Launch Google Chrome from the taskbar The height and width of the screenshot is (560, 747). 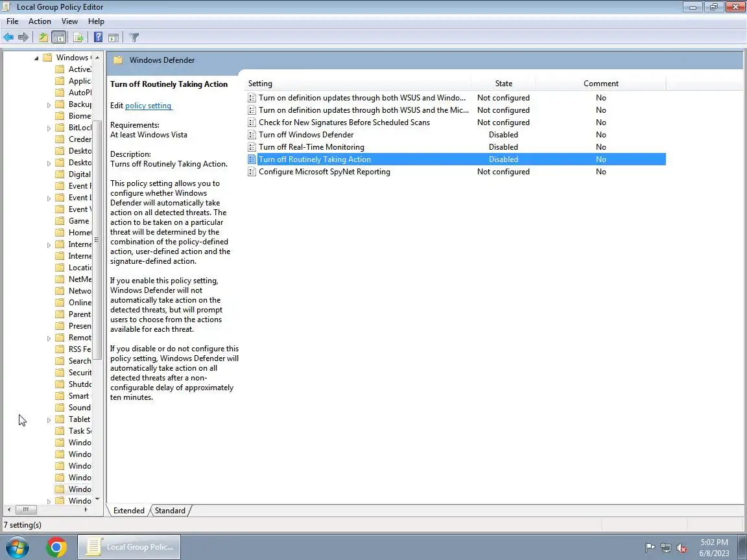point(56,547)
